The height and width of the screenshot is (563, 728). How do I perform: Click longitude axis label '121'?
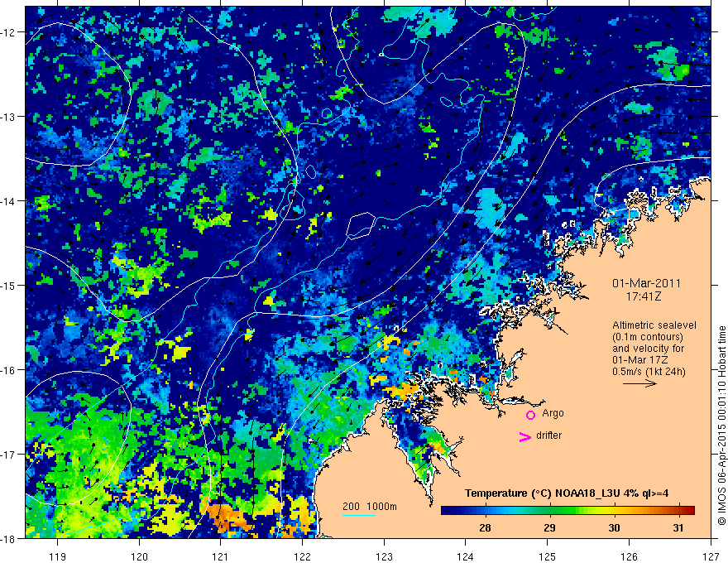[221, 556]
